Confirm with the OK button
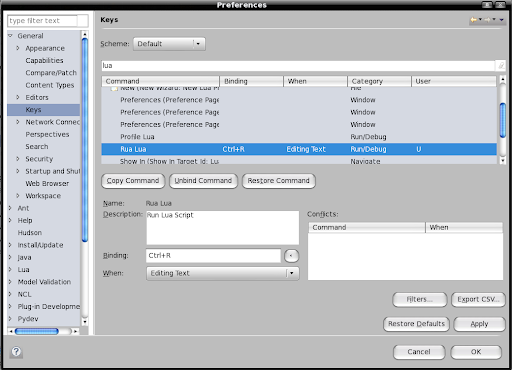 click(476, 352)
